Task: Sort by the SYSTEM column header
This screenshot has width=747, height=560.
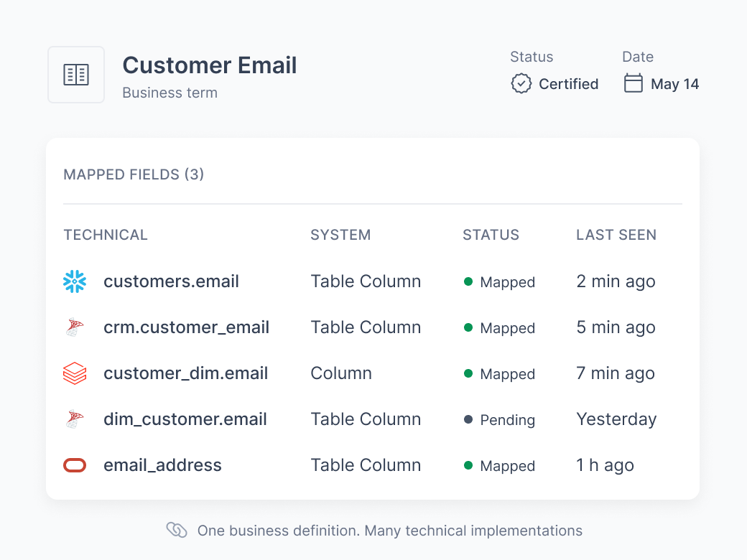Action: point(340,235)
